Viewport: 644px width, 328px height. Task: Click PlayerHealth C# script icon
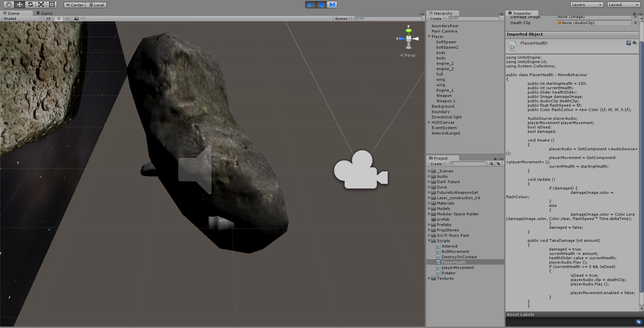(x=513, y=46)
